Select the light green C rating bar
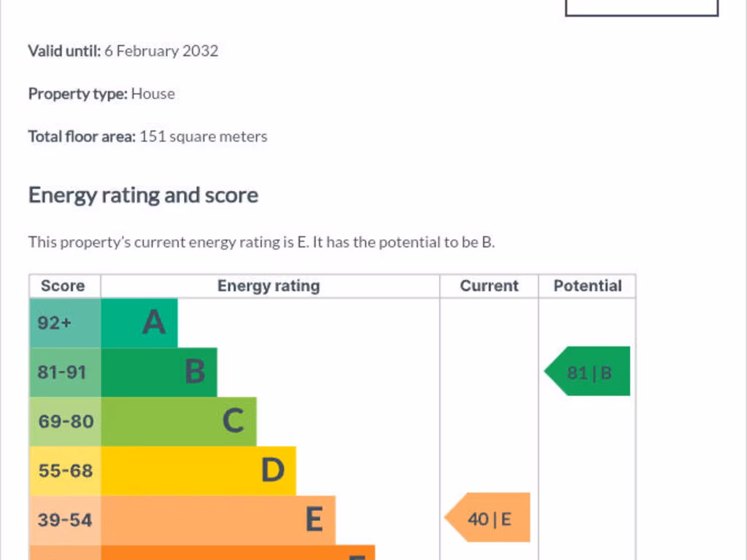The height and width of the screenshot is (560, 747). 179,421
